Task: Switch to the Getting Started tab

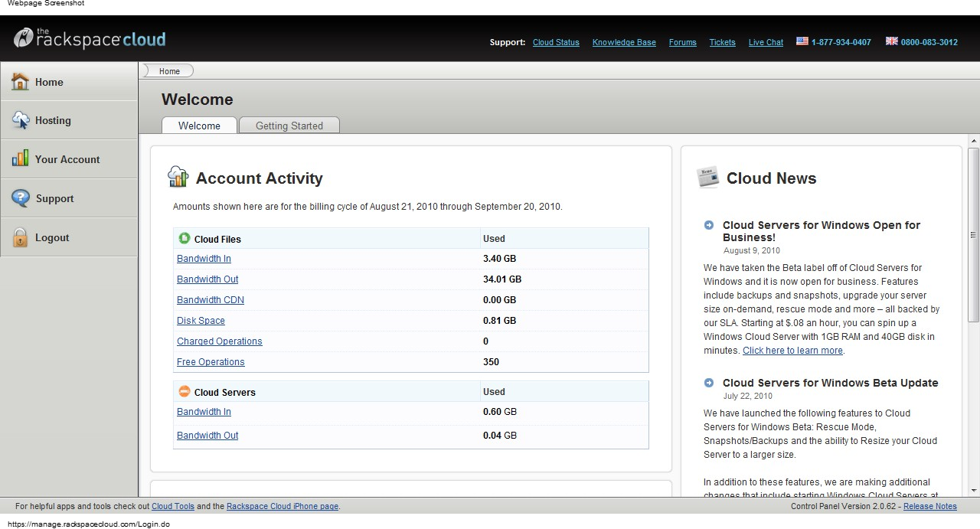Action: click(289, 126)
